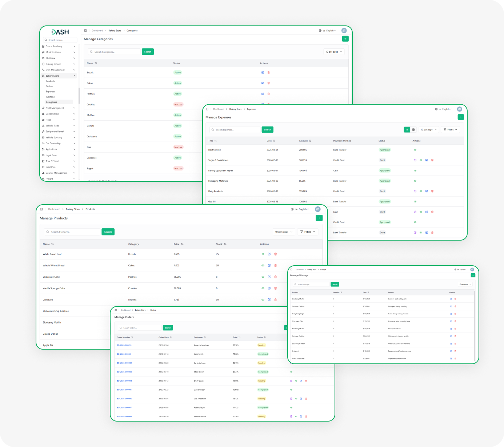Expand the Dance Academy sidebar menu

59,47
